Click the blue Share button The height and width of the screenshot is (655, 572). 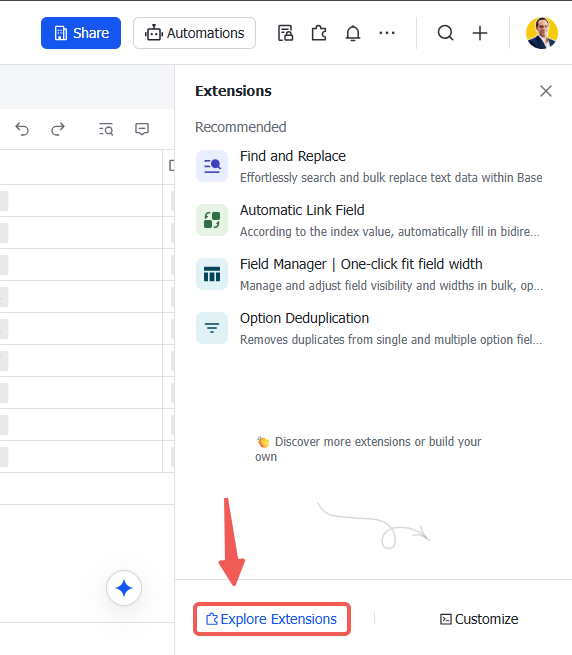click(x=81, y=33)
